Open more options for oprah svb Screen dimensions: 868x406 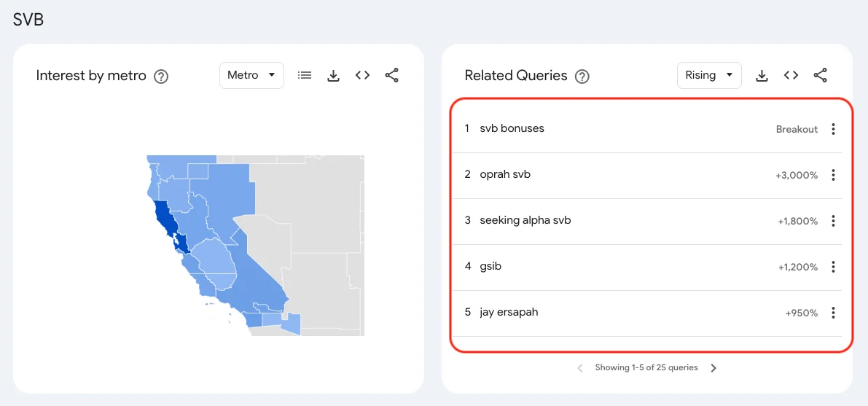pyautogui.click(x=833, y=175)
